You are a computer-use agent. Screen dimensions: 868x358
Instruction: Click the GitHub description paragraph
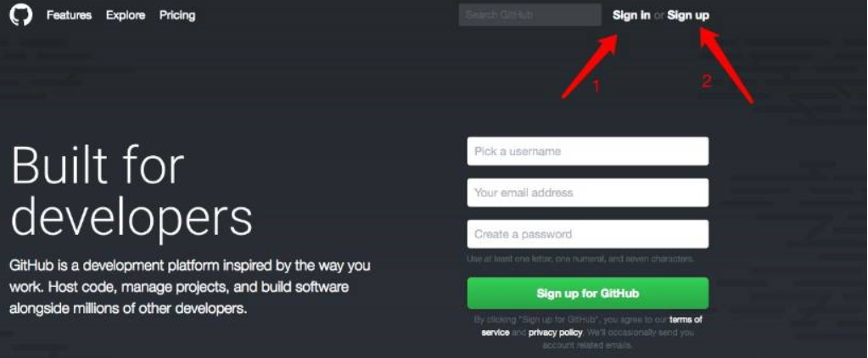click(x=190, y=288)
